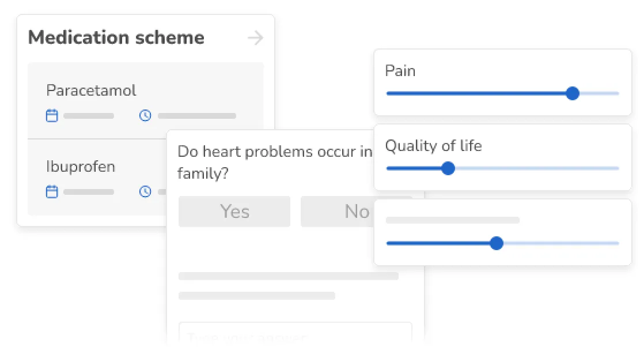The height and width of the screenshot is (347, 644).
Task: Click Paracetamol clock icon
Action: point(145,116)
